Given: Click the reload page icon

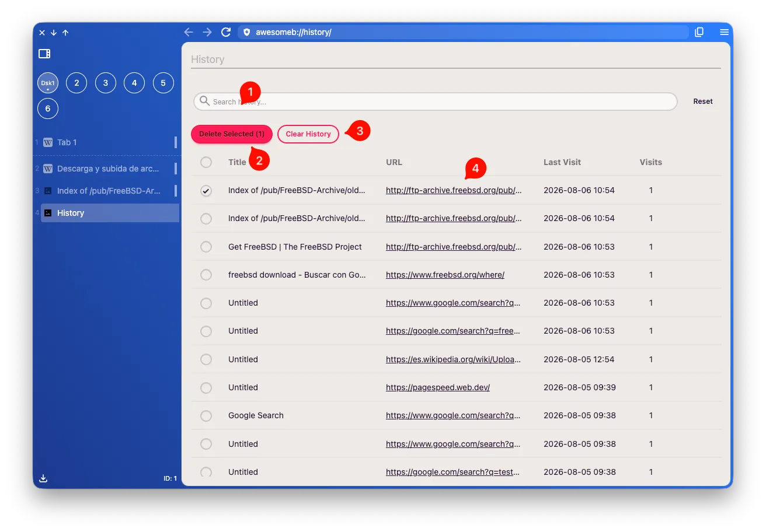Looking at the screenshot, I should tap(226, 32).
